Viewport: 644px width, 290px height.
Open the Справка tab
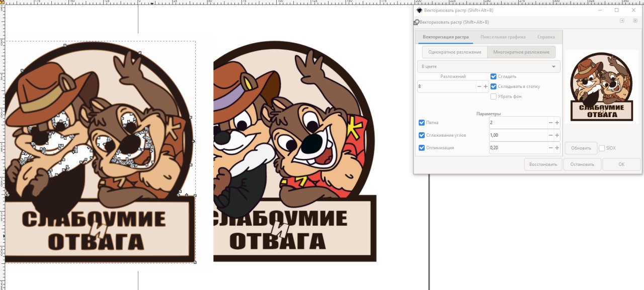[x=546, y=37]
